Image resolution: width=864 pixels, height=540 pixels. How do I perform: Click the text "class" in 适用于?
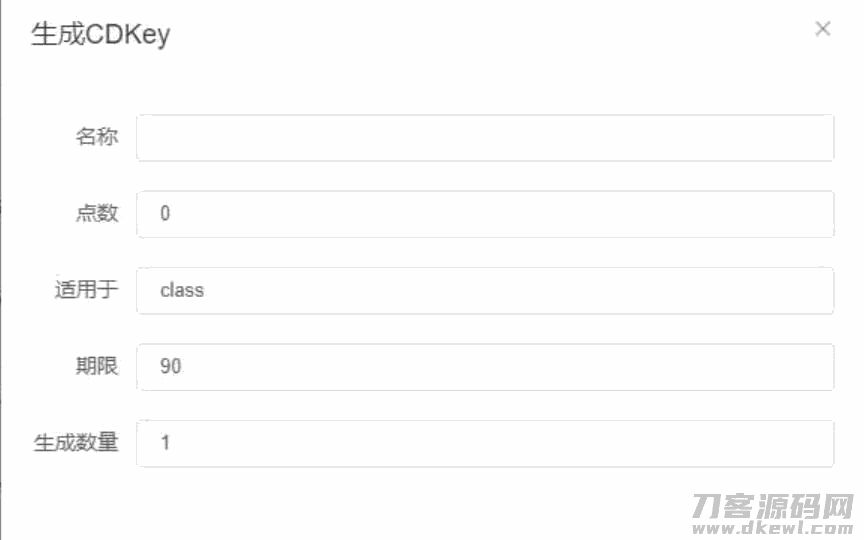point(182,291)
